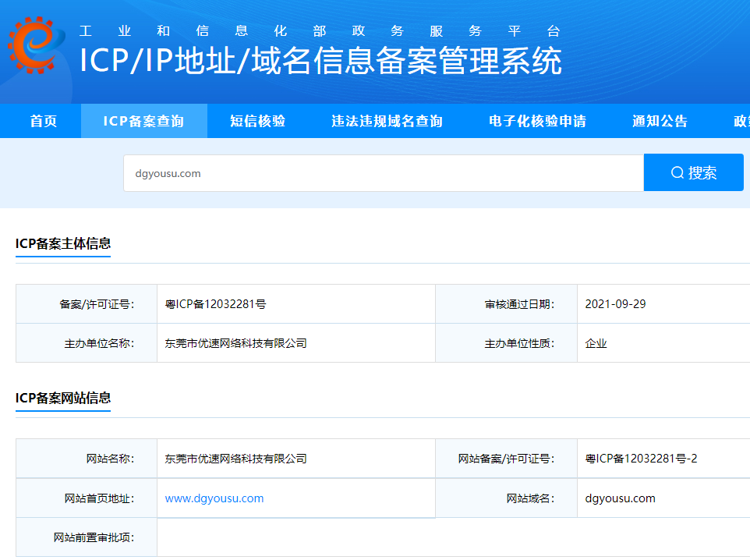This screenshot has height=560, width=750.
Task: Click the search input containing dgyousu.com
Action: click(382, 172)
